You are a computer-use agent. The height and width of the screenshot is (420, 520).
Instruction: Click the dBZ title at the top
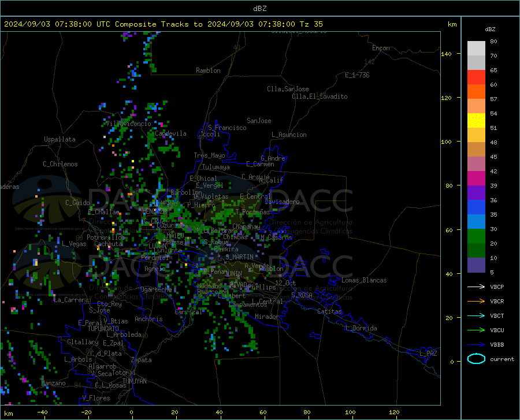click(259, 9)
